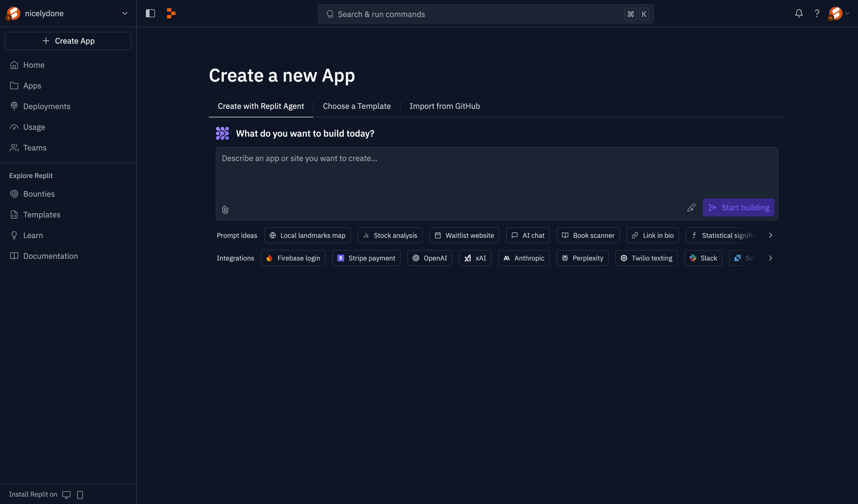Screen dimensions: 858x504
Task: Select Create with Replit Agent tab
Action: (261, 106)
